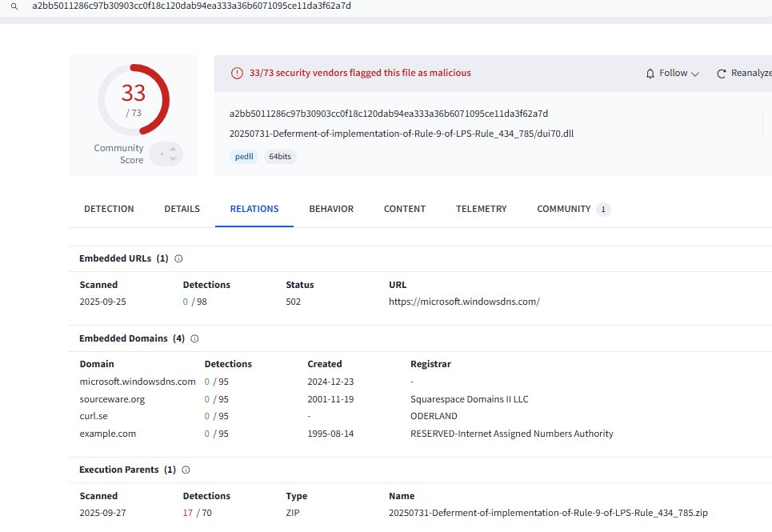Click the 2025-09-27 scanned date
Image resolution: width=772 pixels, height=532 pixels.
103,513
